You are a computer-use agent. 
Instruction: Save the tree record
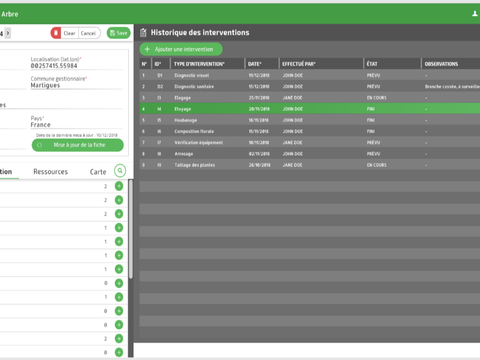coord(119,33)
